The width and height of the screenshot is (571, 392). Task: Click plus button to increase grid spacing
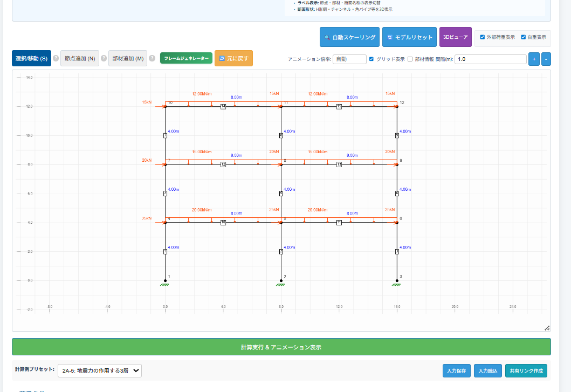pos(533,59)
